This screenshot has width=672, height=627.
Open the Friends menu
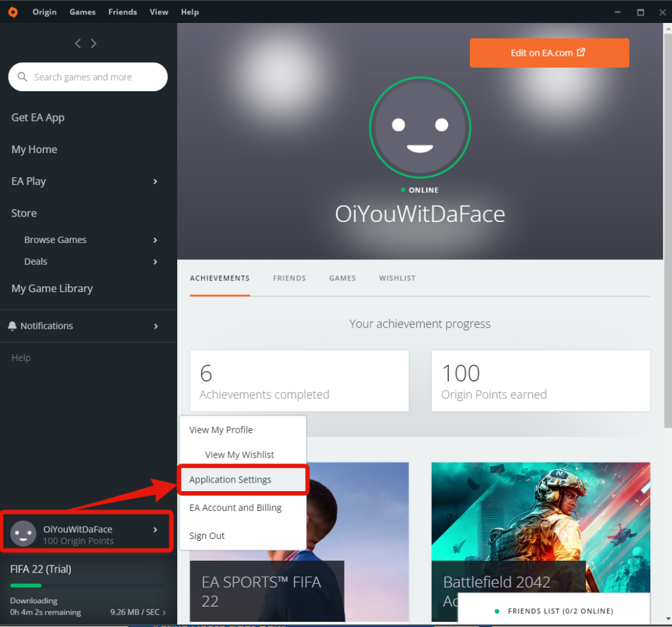pyautogui.click(x=123, y=12)
